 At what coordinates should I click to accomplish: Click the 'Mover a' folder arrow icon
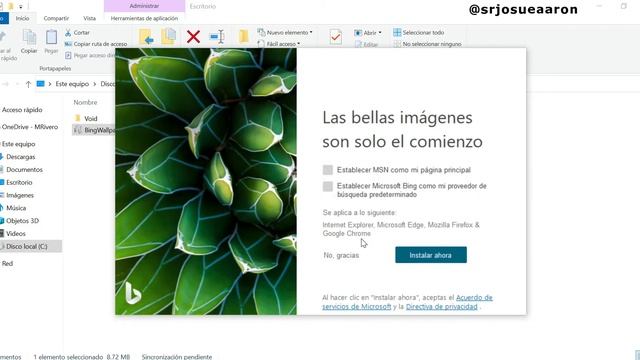click(x=146, y=37)
